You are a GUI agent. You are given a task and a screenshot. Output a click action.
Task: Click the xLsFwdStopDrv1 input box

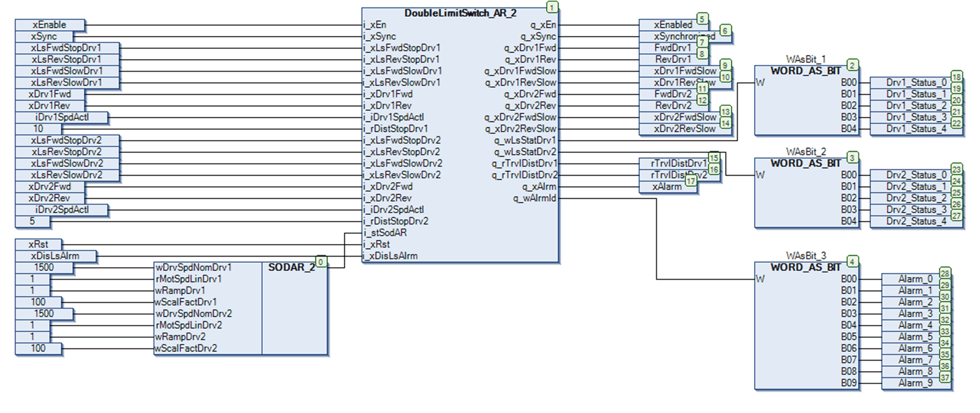(67, 48)
